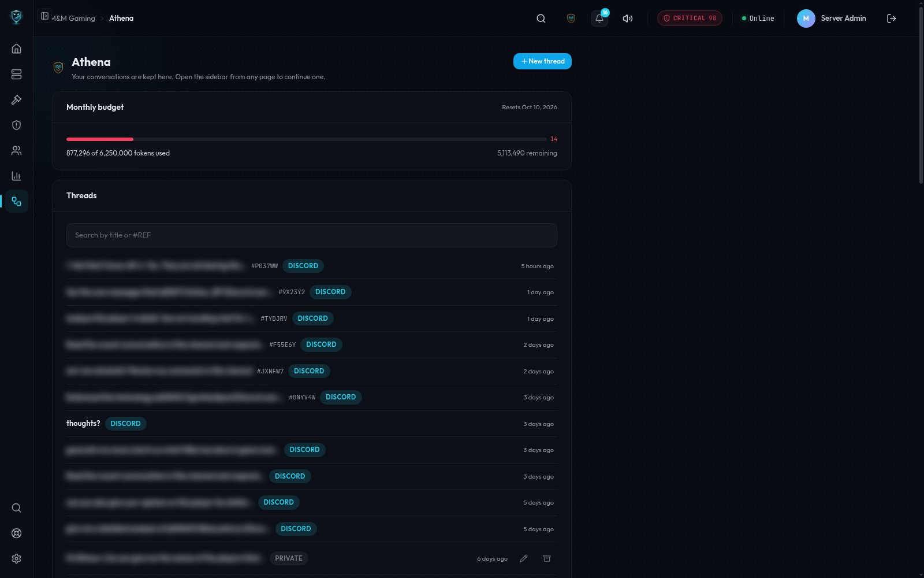Open the users icon in sidebar
This screenshot has height=578, width=924.
tap(16, 150)
